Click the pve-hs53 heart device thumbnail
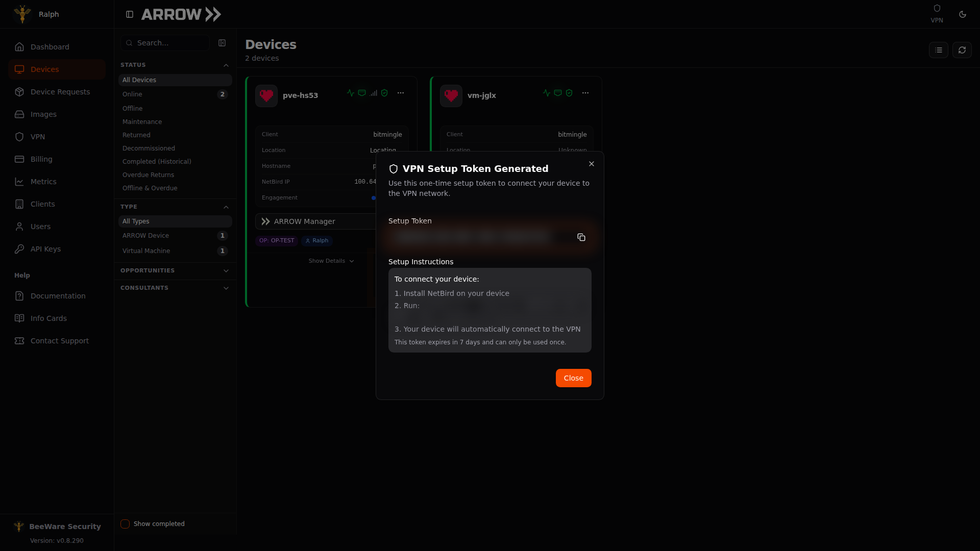 click(266, 96)
